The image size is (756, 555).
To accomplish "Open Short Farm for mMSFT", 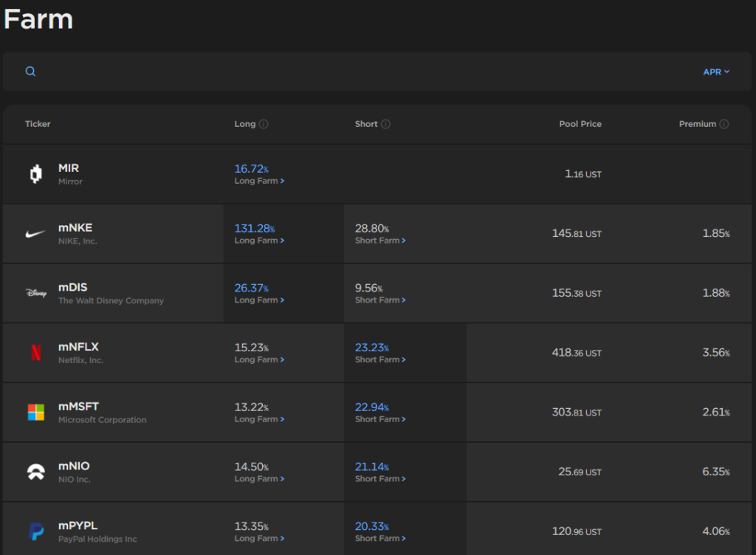I will click(x=380, y=419).
